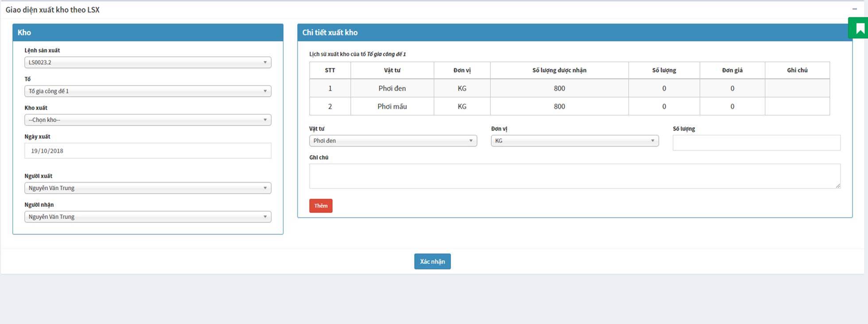Image resolution: width=868 pixels, height=324 pixels.
Task: Click inside the Ghi chú textarea
Action: pos(574,176)
